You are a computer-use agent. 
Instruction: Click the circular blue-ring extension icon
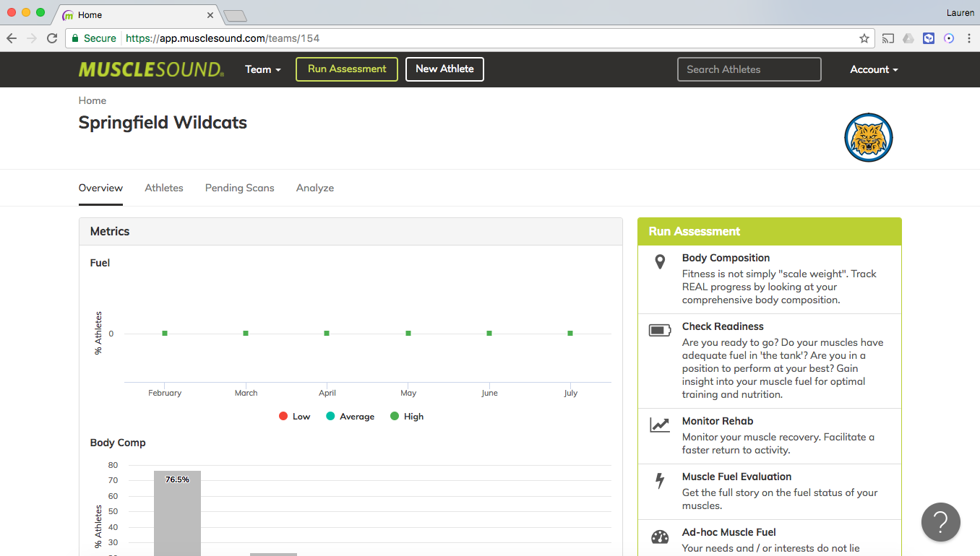[x=949, y=38]
